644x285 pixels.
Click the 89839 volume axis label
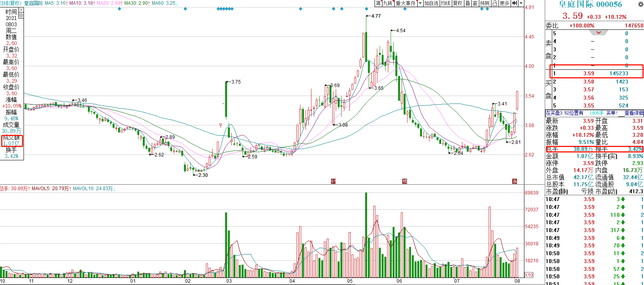click(x=532, y=192)
